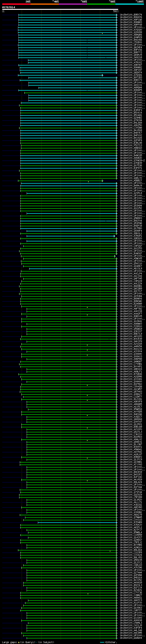Click the UniRef100_B3MSF3 label
Image resolution: width=146 pixels, height=644 pixels.
(x=131, y=110)
